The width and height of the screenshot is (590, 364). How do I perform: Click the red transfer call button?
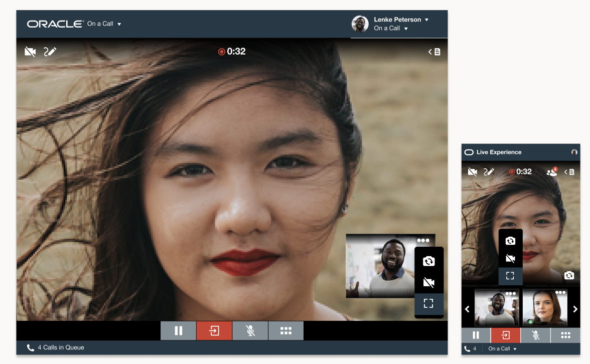point(214,330)
